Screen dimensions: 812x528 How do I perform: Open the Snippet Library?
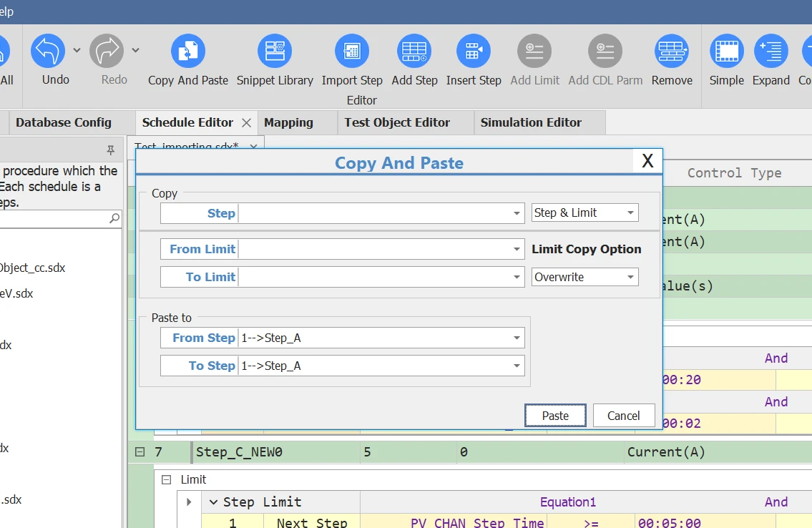tap(275, 51)
